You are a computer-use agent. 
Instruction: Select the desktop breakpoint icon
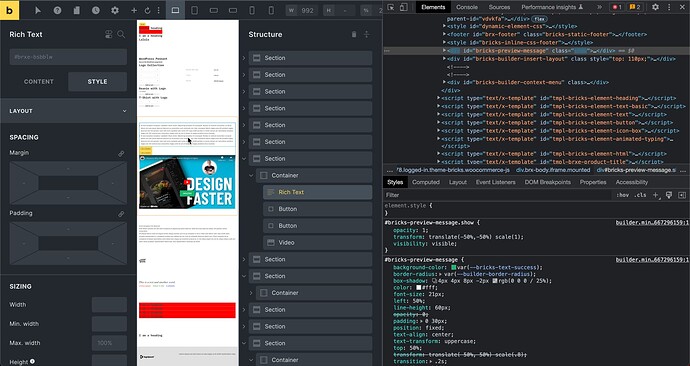pyautogui.click(x=175, y=10)
